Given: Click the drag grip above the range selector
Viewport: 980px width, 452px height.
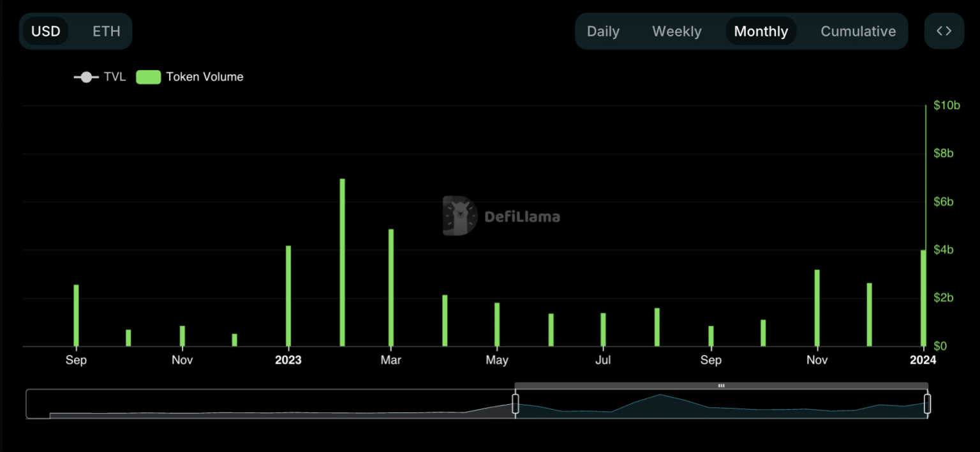Looking at the screenshot, I should pyautogui.click(x=721, y=386).
